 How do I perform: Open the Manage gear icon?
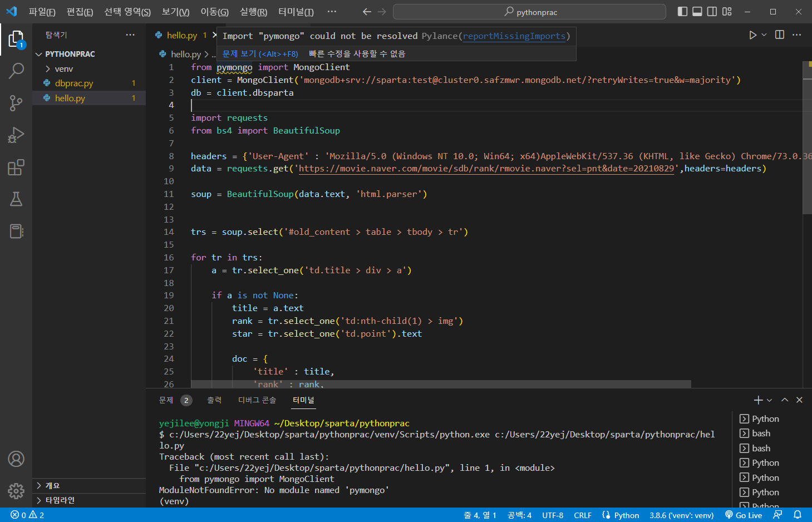(16, 491)
